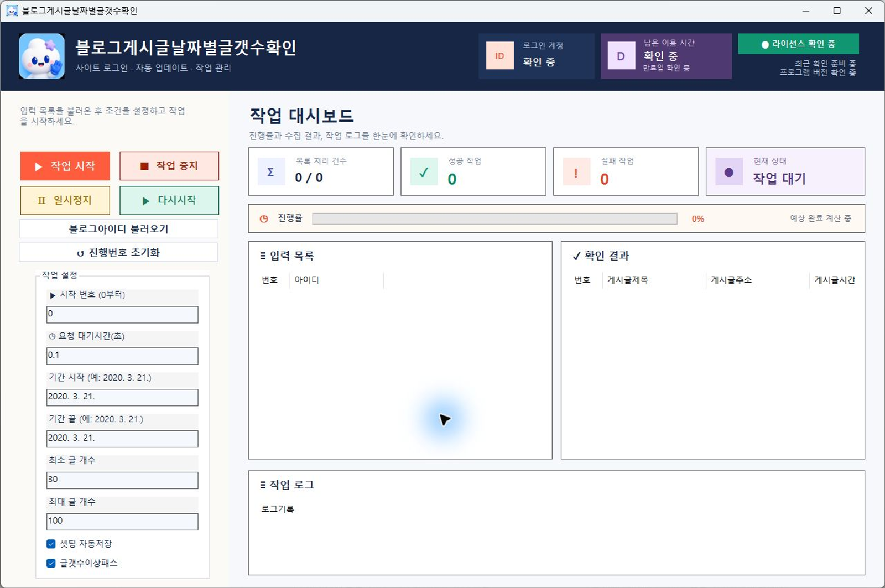Click the 남은 이용 시간 status card
This screenshot has height=588, width=885.
coord(666,56)
